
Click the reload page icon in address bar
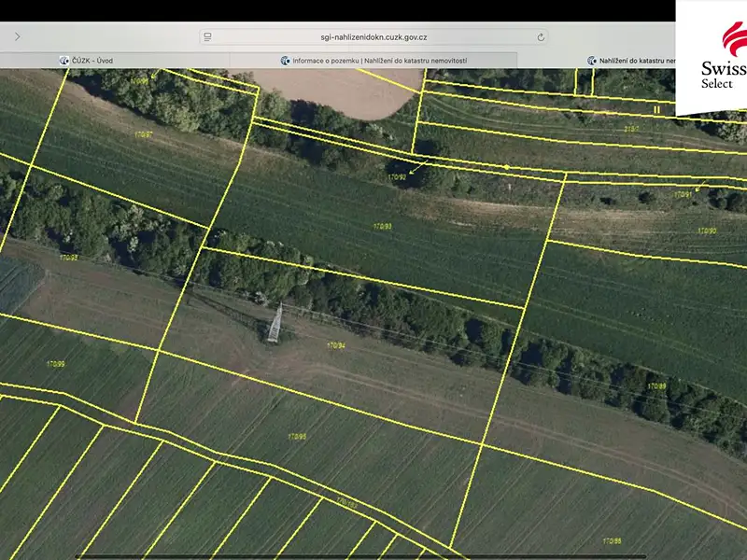point(541,37)
